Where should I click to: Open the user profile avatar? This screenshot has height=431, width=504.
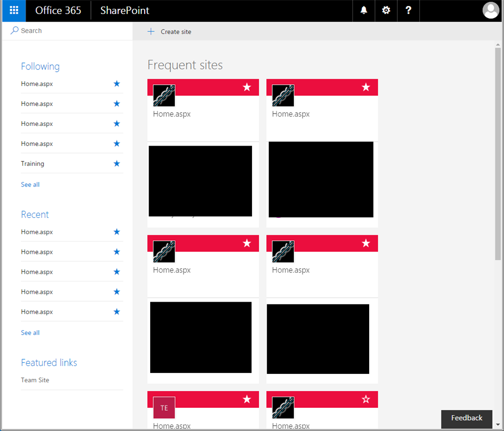point(491,10)
